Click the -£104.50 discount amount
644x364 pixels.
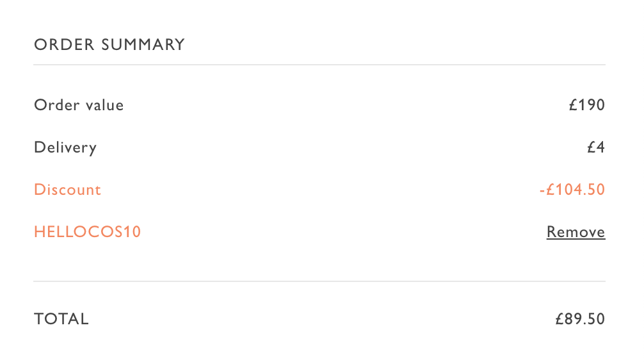(572, 190)
